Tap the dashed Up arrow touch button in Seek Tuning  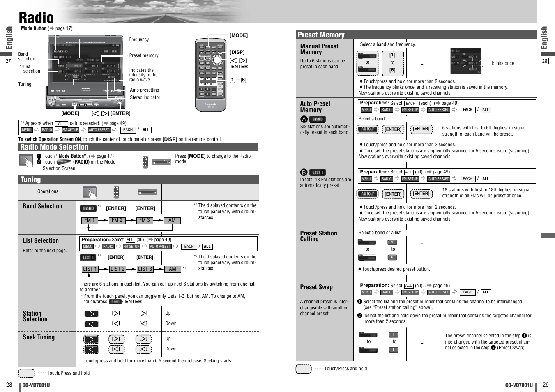[x=91, y=339]
